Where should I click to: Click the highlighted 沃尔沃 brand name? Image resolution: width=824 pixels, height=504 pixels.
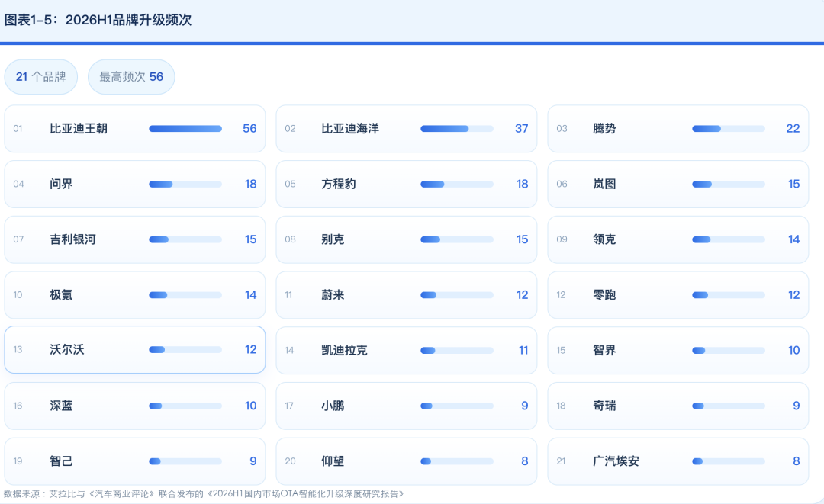point(66,350)
